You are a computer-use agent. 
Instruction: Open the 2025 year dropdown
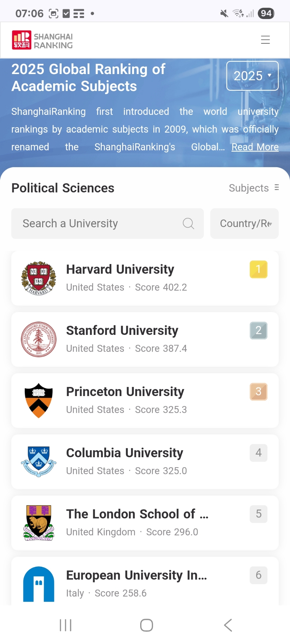pyautogui.click(x=252, y=76)
